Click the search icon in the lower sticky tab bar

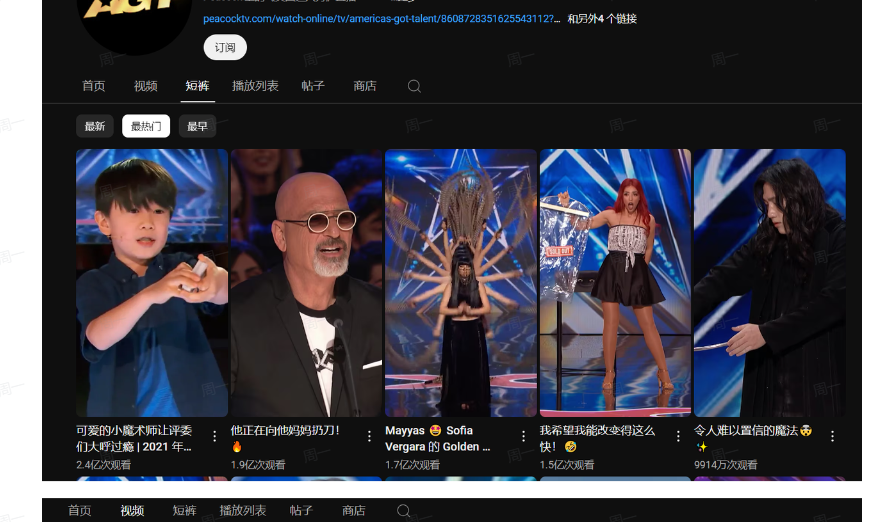(403, 511)
